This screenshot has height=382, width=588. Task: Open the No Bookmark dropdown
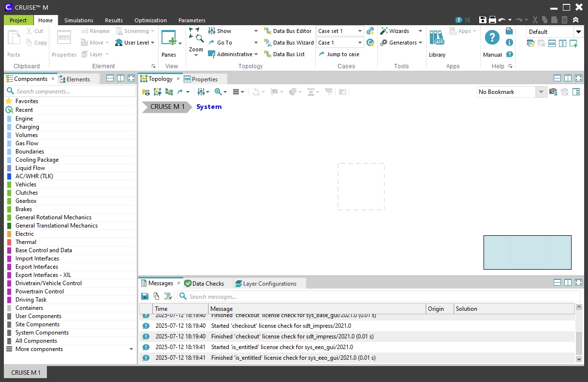[x=541, y=92]
